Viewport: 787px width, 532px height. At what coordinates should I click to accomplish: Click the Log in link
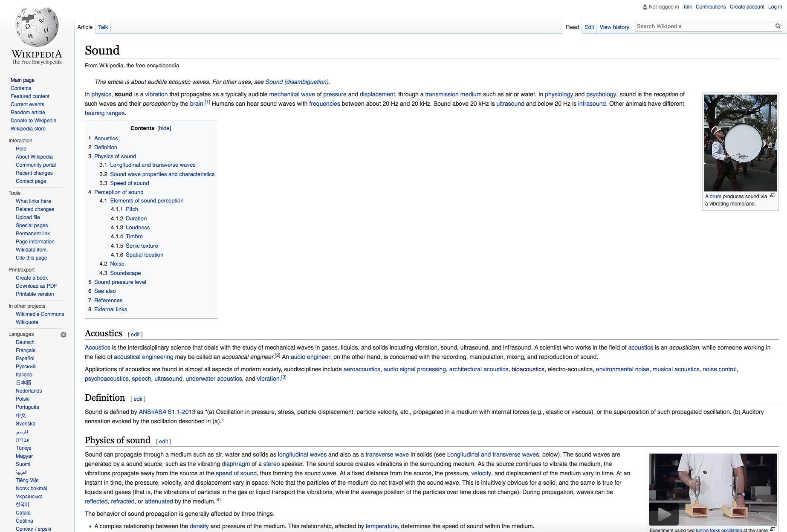[x=775, y=7]
